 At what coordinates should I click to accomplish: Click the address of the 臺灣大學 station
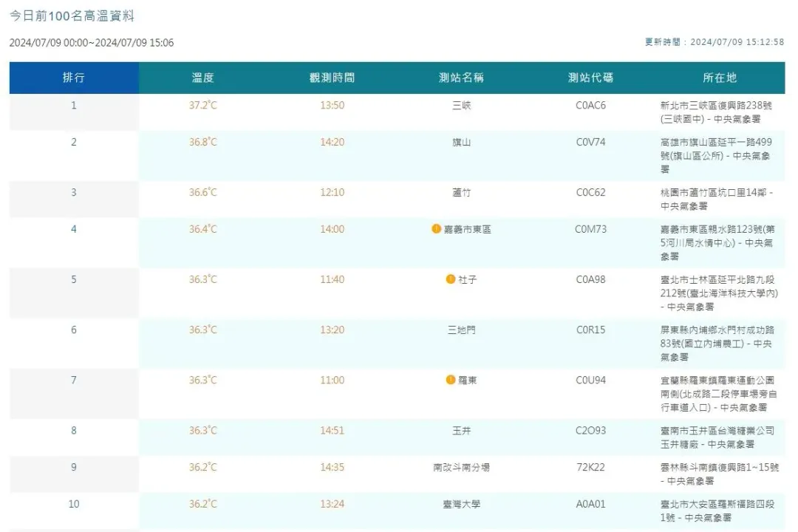[x=717, y=511]
